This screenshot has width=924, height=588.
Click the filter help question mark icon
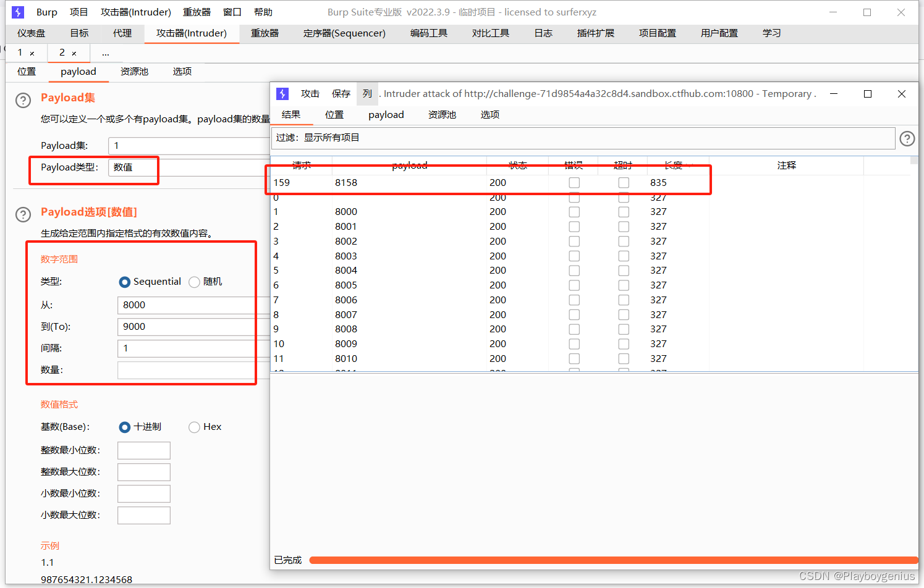907,138
